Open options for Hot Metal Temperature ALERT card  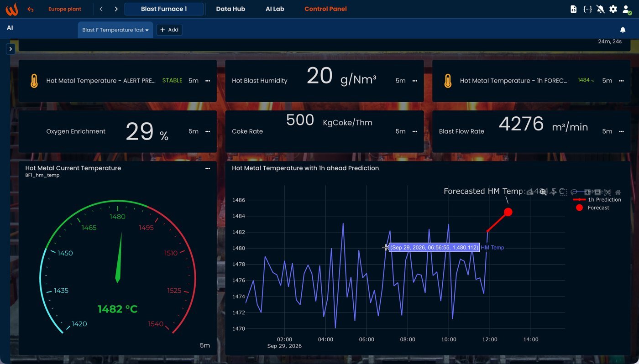pos(208,81)
